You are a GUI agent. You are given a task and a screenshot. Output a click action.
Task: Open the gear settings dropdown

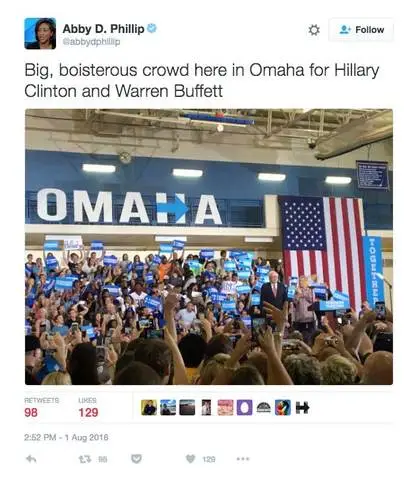(313, 30)
